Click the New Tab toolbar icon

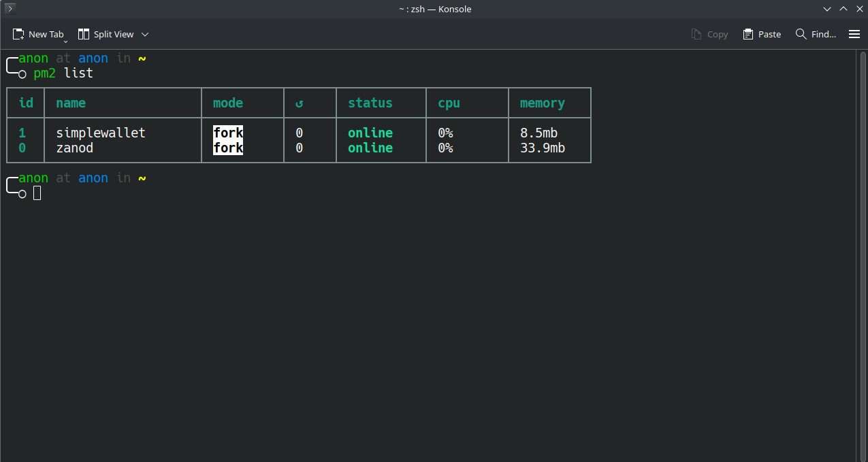(x=18, y=34)
